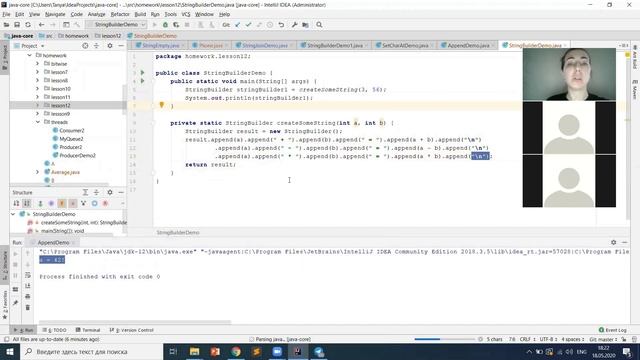Expand the lesson10 folder
The width and height of the screenshot is (640, 360).
[x=38, y=89]
